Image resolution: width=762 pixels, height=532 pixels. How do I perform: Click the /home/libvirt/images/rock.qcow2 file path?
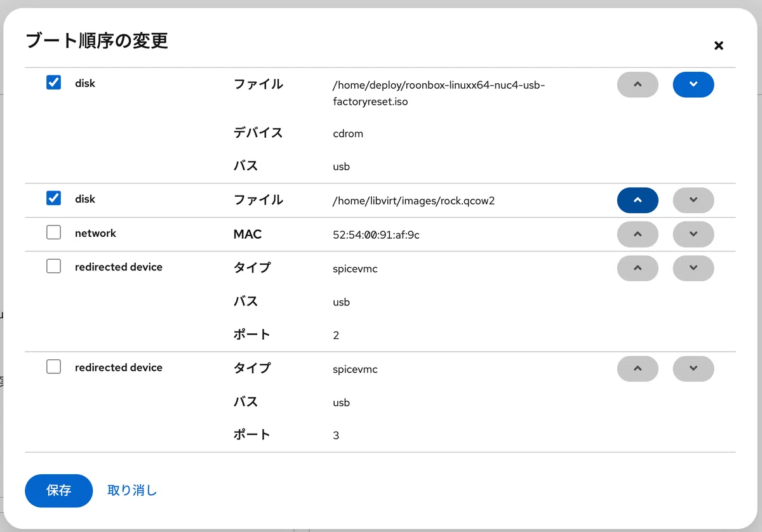pyautogui.click(x=413, y=201)
